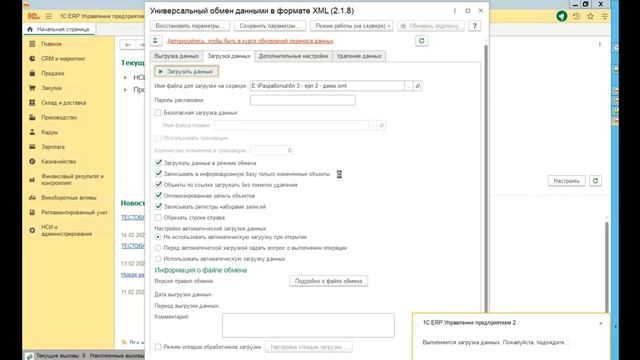Image resolution: width=640 pixels, height=360 pixels.
Task: Switch to the Загрузка данных tab
Action: pyautogui.click(x=229, y=56)
